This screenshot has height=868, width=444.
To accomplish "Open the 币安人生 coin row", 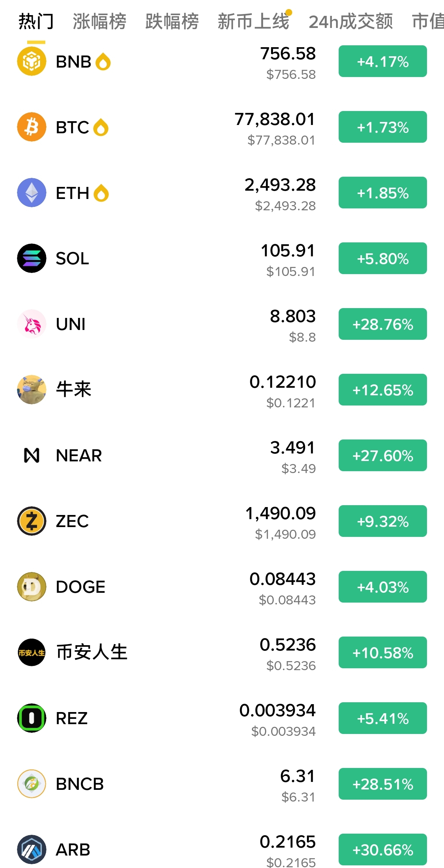I will 222,652.
